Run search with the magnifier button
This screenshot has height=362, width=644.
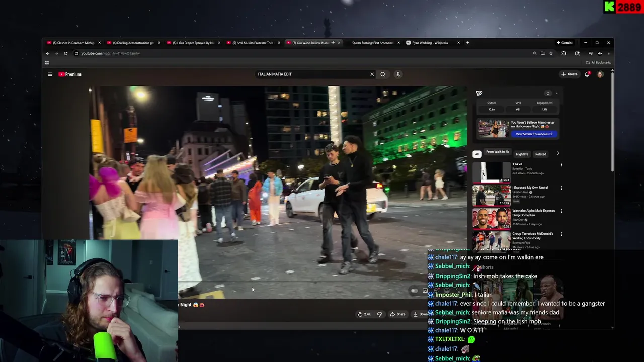click(383, 74)
